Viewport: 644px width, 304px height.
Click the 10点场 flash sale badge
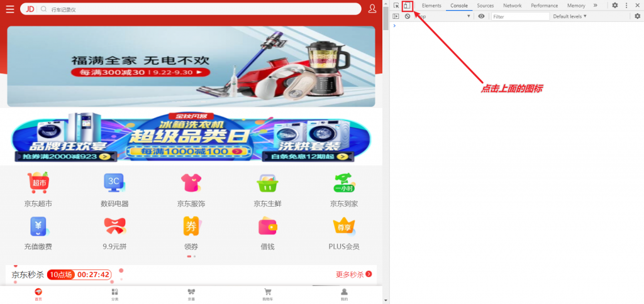(60, 274)
